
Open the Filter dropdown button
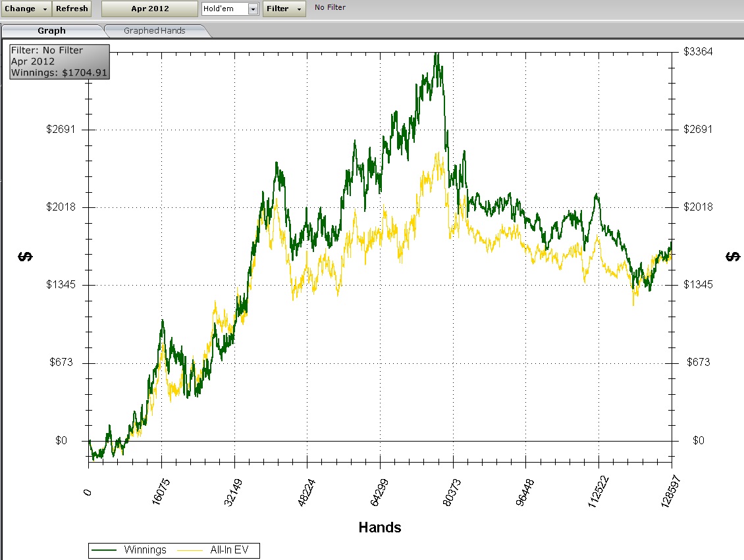[284, 9]
